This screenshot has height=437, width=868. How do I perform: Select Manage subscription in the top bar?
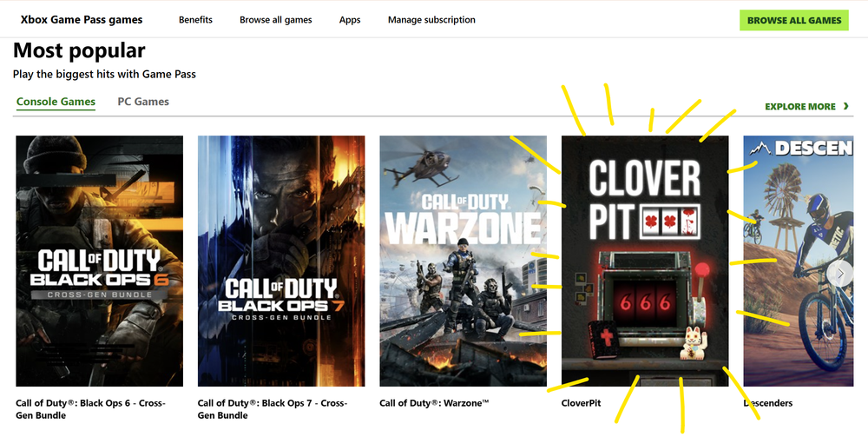(431, 20)
